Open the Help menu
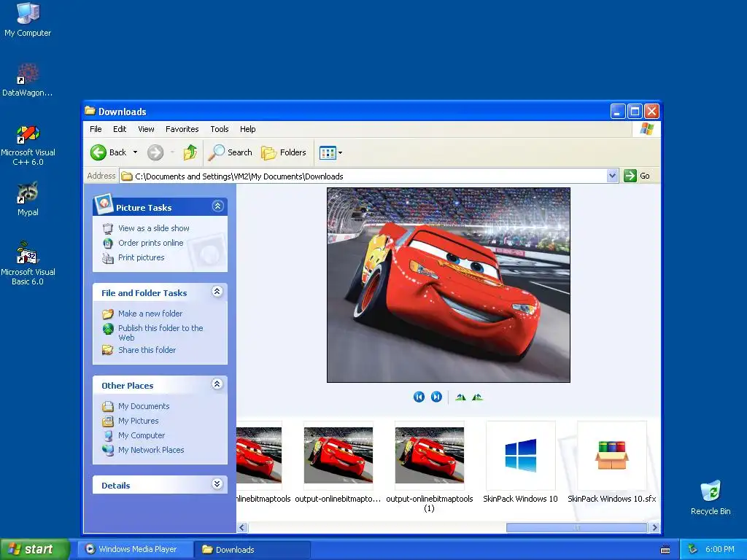 248,129
